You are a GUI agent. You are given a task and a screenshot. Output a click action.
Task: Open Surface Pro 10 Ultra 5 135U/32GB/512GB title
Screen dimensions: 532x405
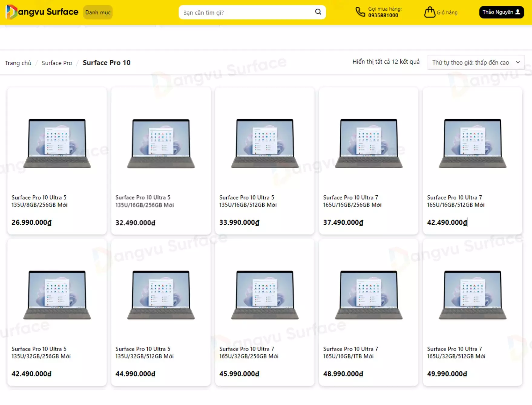click(x=145, y=353)
